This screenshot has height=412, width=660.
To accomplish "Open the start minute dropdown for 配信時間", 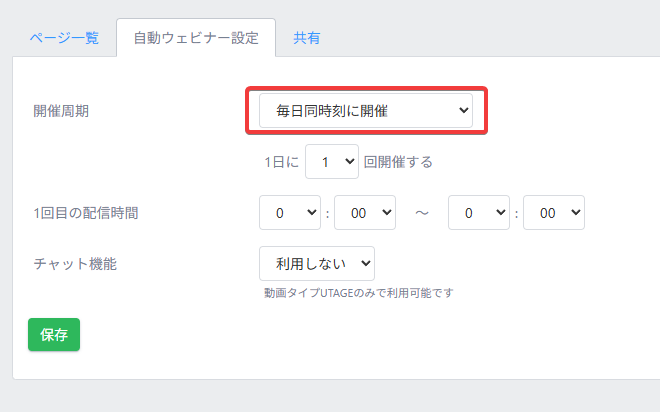I will click(364, 212).
